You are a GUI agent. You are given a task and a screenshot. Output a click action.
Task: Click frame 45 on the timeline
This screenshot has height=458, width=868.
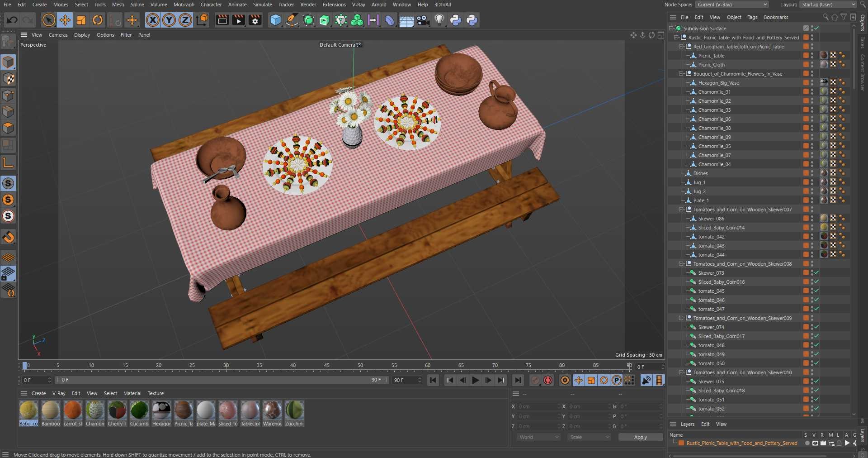coord(326,366)
